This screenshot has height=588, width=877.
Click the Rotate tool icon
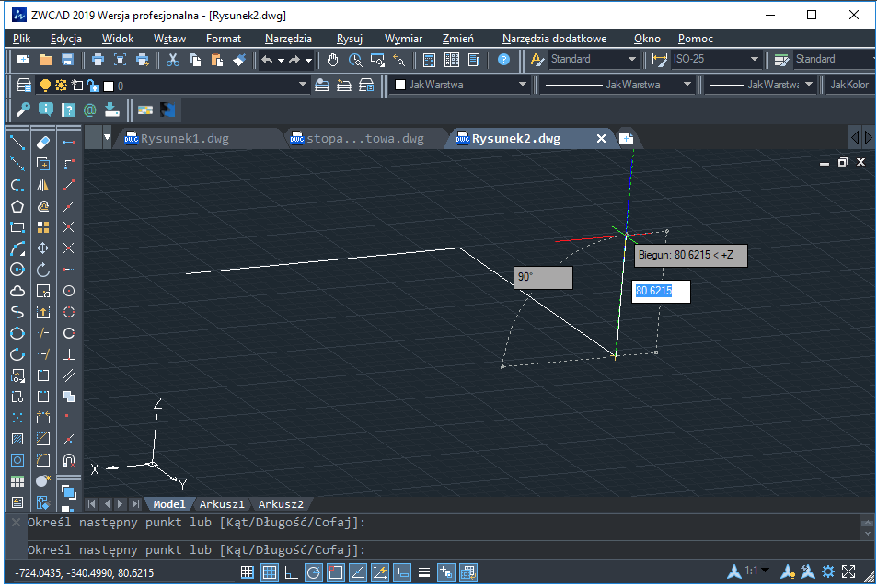(42, 270)
